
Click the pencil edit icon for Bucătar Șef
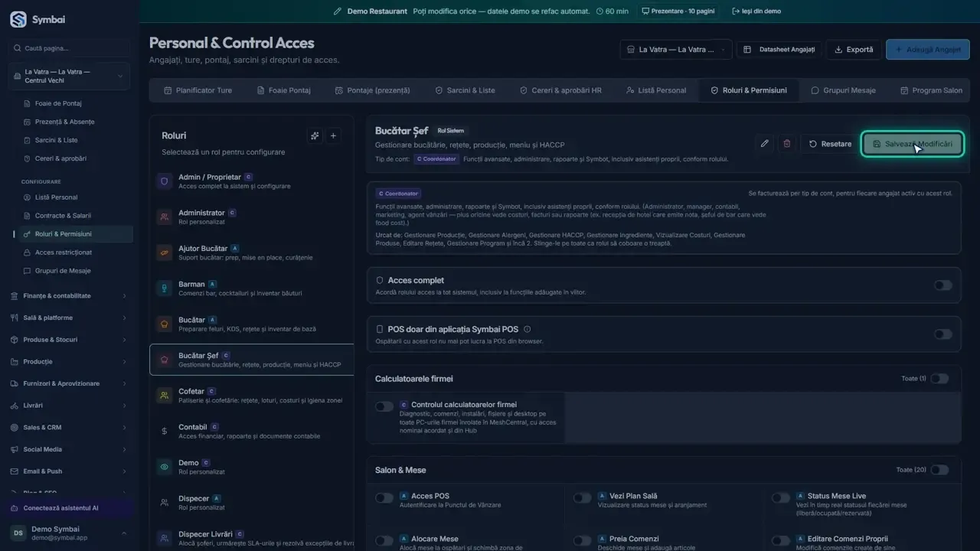coord(764,144)
